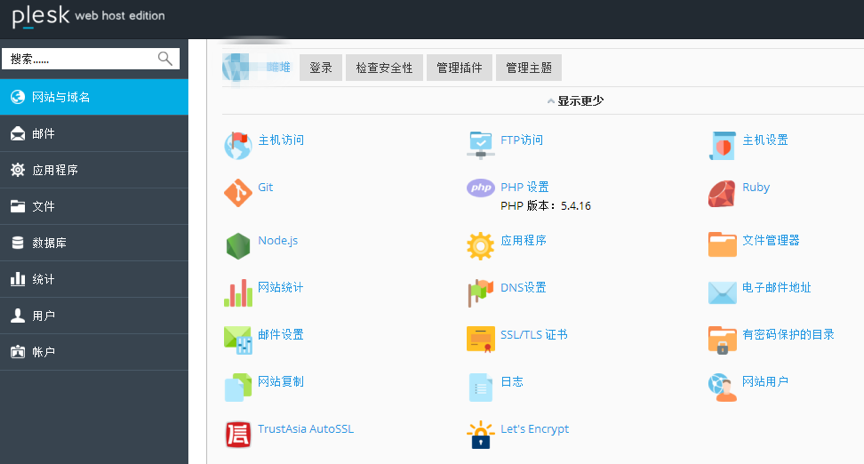864x464 pixels.
Task: Click the 文件管理器 link text
Action: [x=771, y=240]
